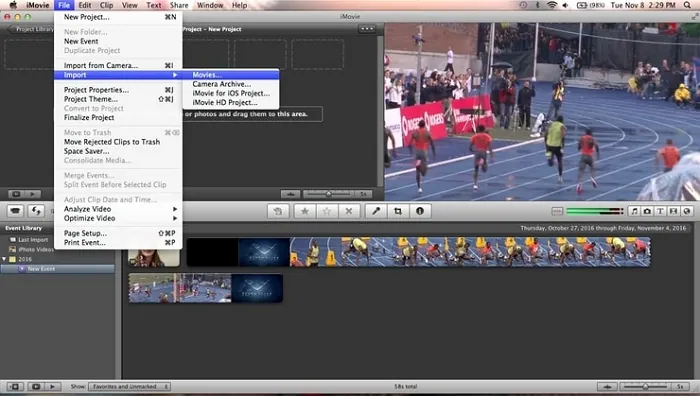Play selected events from beginning
The height and width of the screenshot is (396, 700).
(x=52, y=387)
